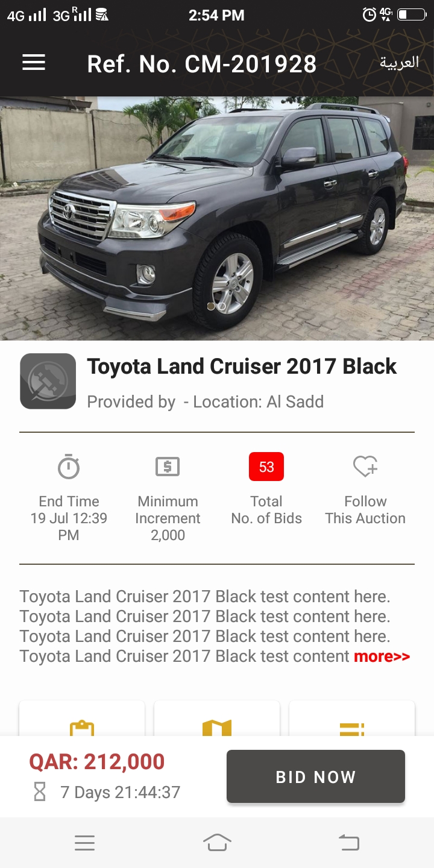Tap the Toyota Land Cruiser 2017 Black title
The height and width of the screenshot is (868, 434).
(x=242, y=366)
